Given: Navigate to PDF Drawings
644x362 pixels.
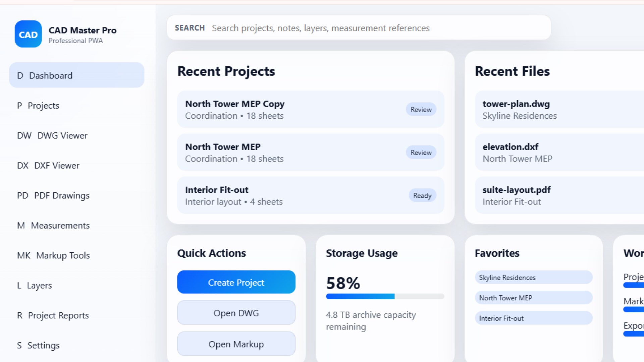Looking at the screenshot, I should (x=76, y=195).
